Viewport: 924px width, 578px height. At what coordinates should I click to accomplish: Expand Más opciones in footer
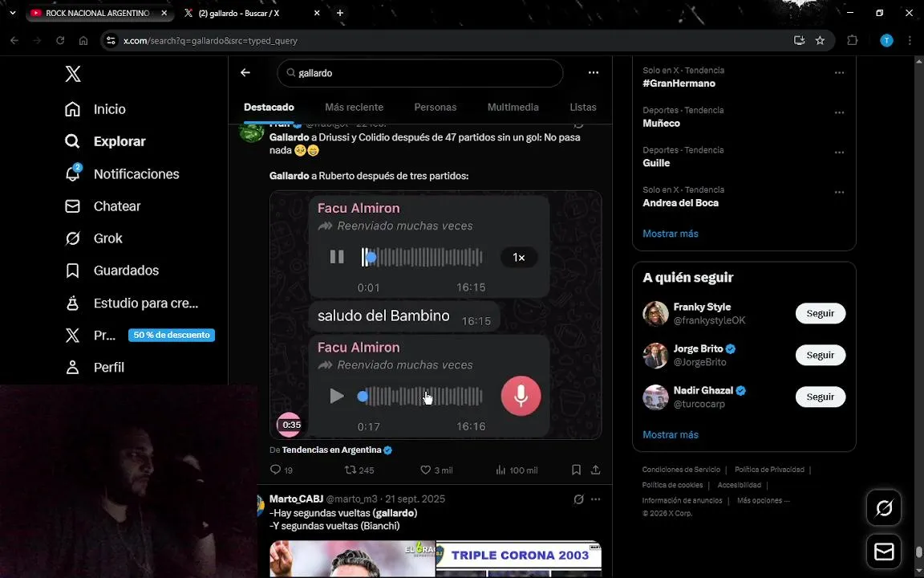point(763,501)
